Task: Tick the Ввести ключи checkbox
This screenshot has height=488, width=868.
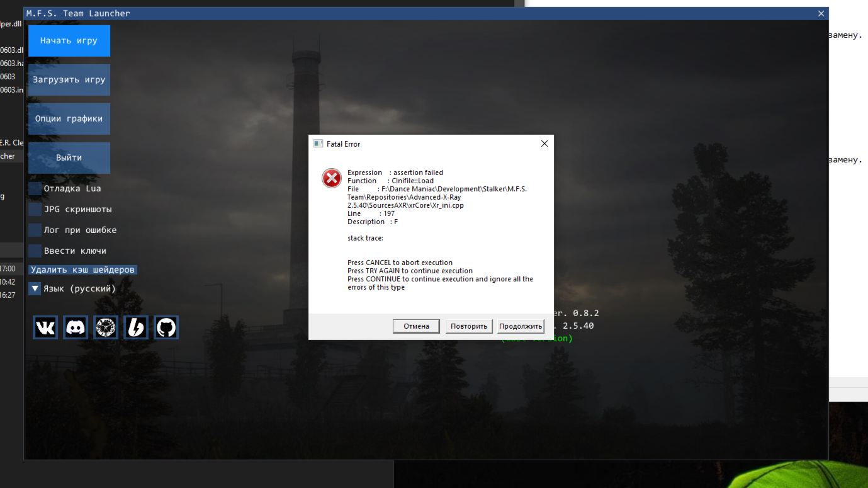Action: 35,251
